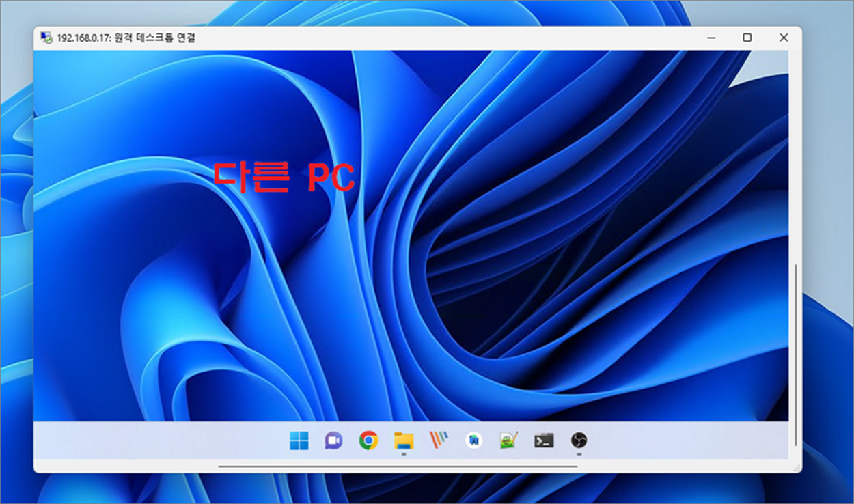Minimize the Remote Desktop Connection window

(711, 38)
